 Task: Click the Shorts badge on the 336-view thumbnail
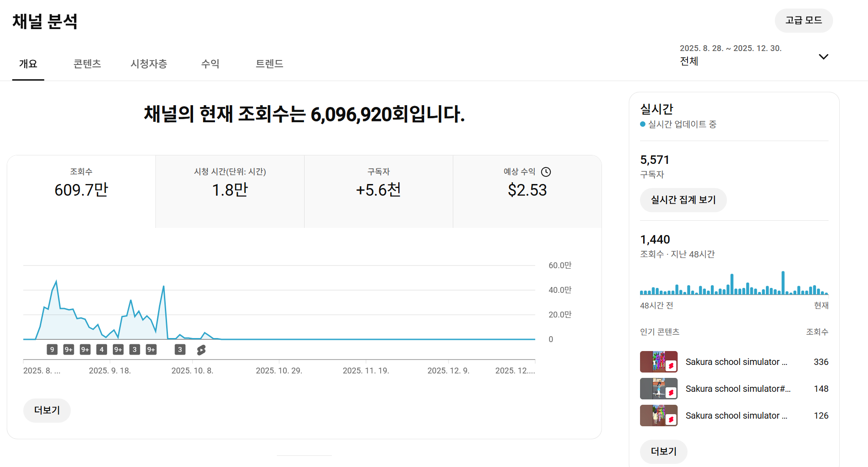click(670, 366)
